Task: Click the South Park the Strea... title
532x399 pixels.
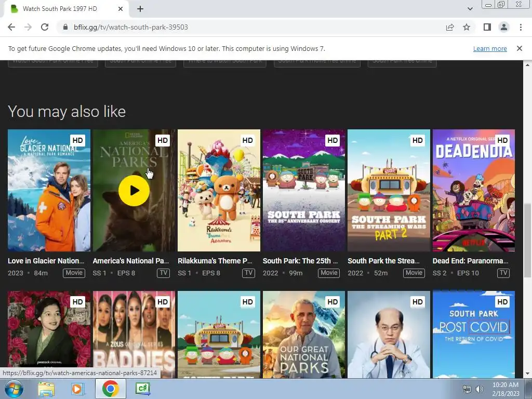Action: (384, 261)
